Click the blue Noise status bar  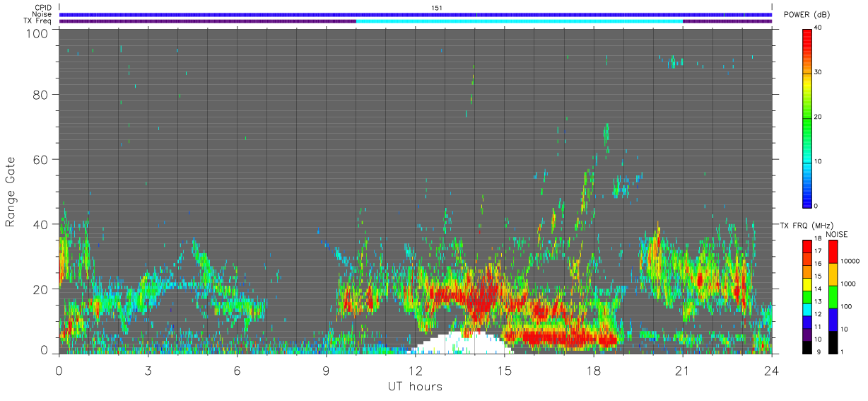pos(416,14)
